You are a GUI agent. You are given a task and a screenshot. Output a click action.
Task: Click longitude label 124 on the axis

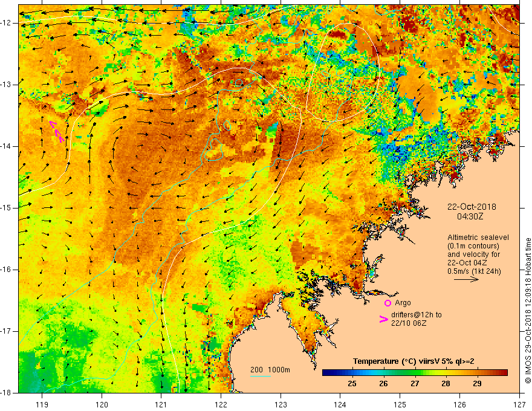[x=340, y=404]
